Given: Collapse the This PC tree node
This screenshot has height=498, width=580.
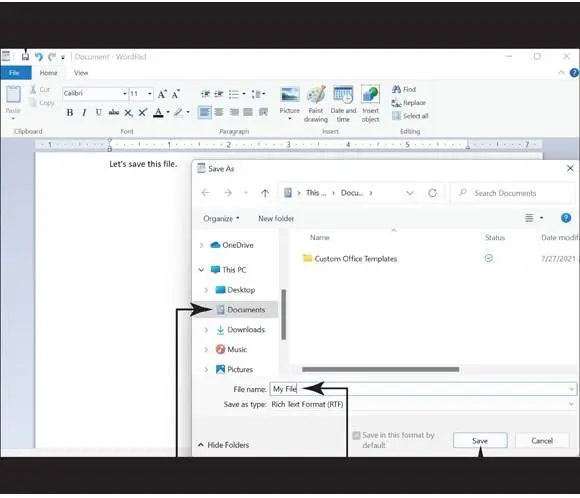Looking at the screenshot, I should 201,270.
